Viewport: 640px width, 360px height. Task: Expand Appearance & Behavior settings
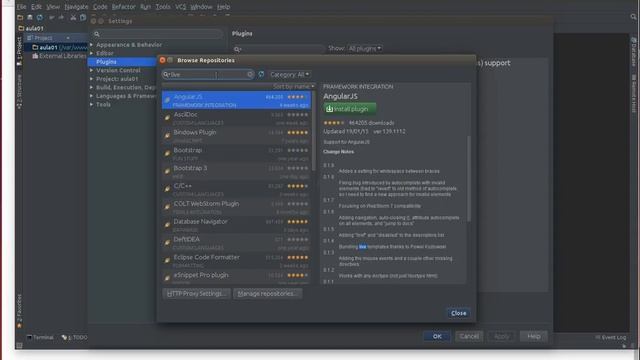click(x=91, y=44)
